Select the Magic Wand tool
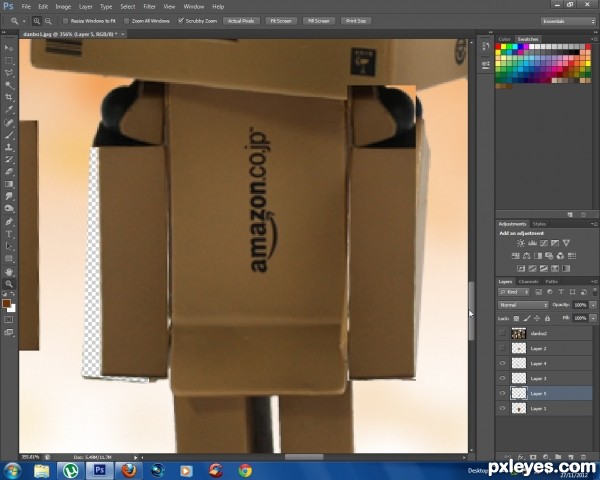This screenshot has height=480, width=600. click(x=9, y=85)
